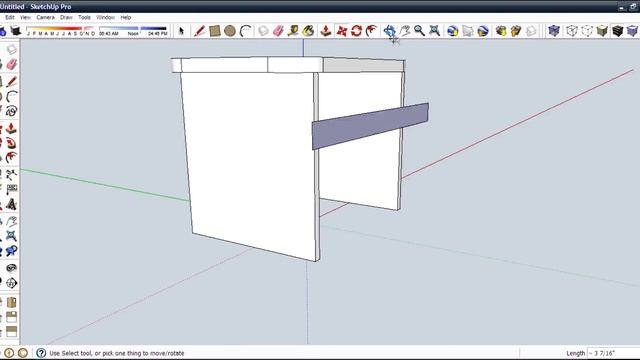Image resolution: width=640 pixels, height=360 pixels.
Task: Select the Rectangle tool
Action: (215, 31)
